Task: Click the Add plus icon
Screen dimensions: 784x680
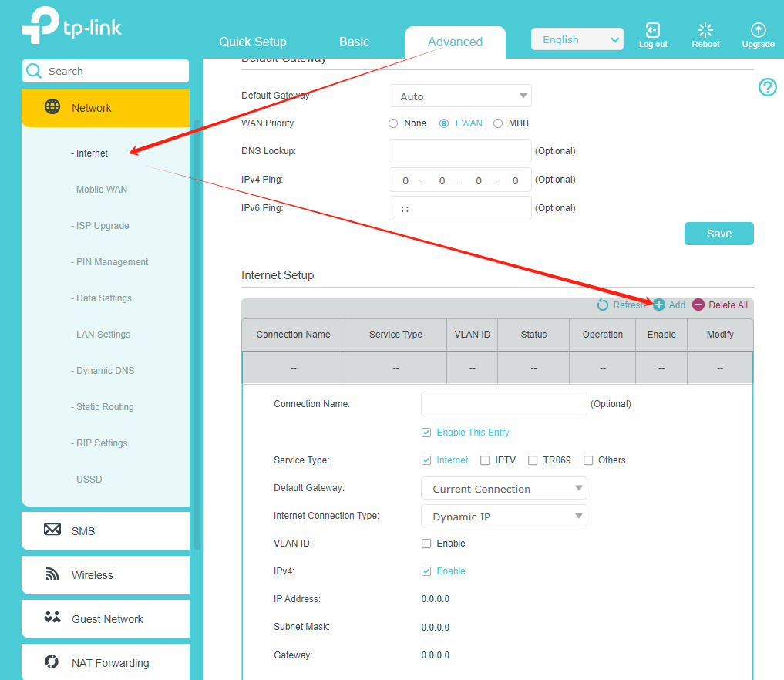Action: pos(659,305)
